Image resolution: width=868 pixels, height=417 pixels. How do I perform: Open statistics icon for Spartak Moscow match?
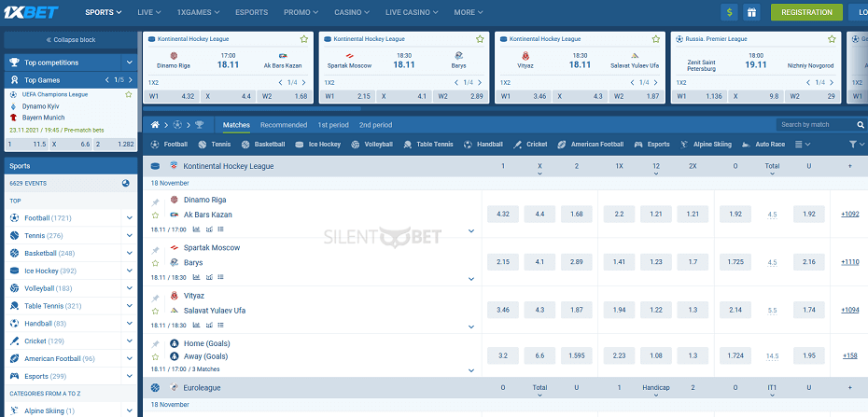tap(197, 276)
